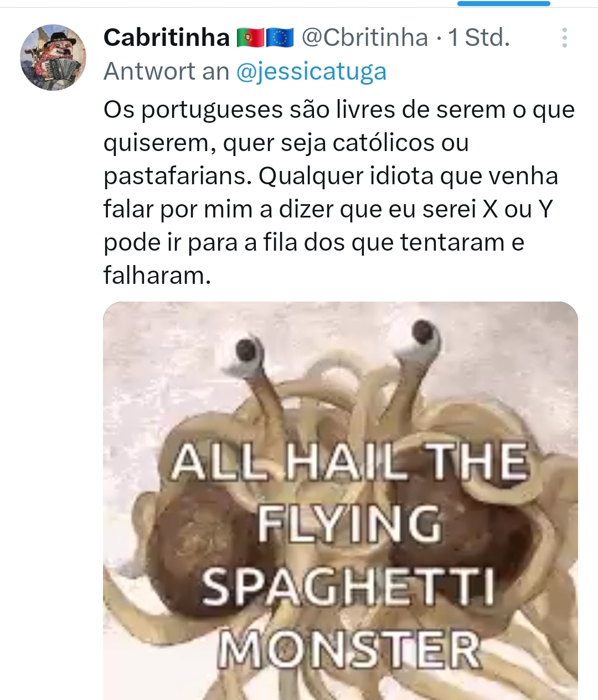Viewport: 598px width, 700px height.
Task: Click the EU flag emoji
Action: tap(280, 38)
